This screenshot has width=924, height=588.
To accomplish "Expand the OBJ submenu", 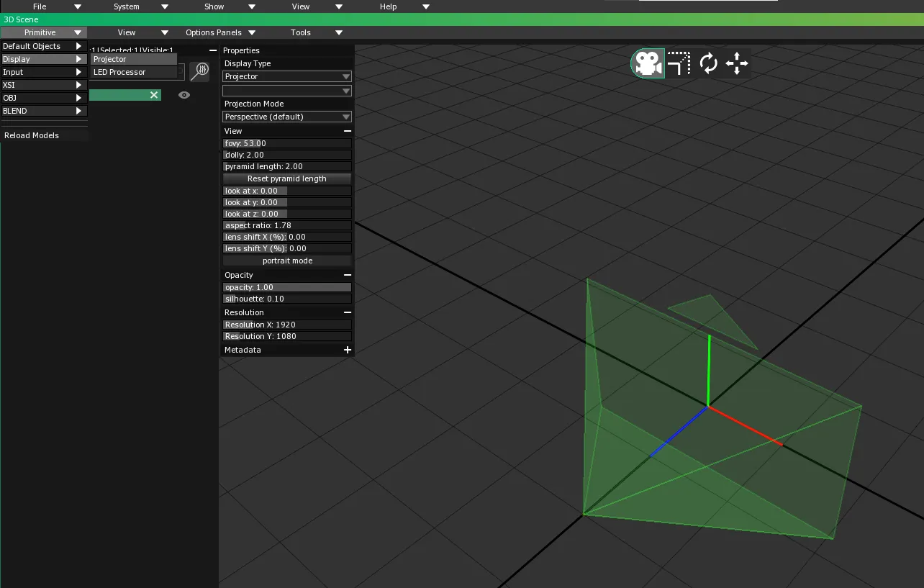I will [44, 98].
